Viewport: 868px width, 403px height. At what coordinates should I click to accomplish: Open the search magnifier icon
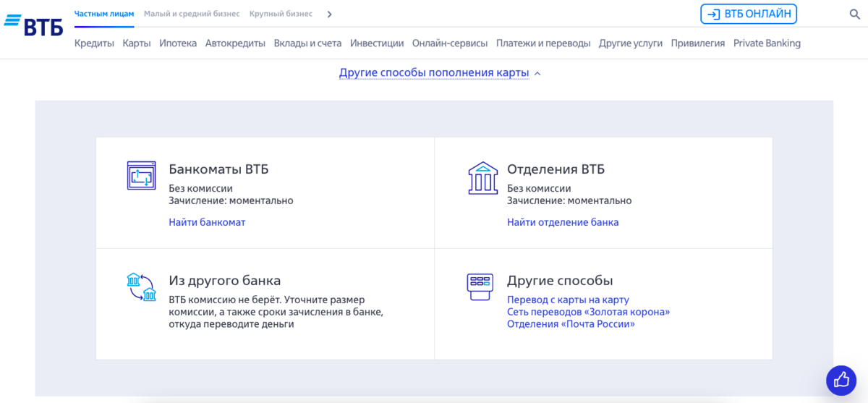pos(854,14)
